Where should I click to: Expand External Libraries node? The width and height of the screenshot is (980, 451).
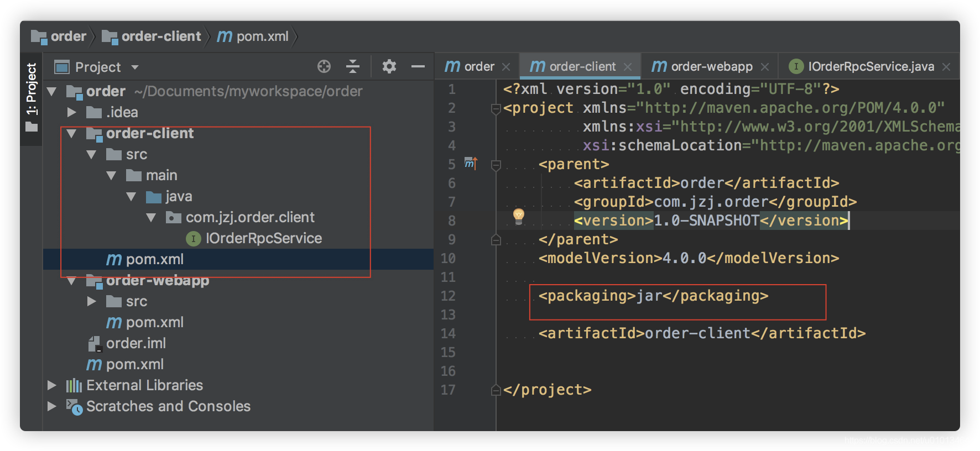(52, 385)
